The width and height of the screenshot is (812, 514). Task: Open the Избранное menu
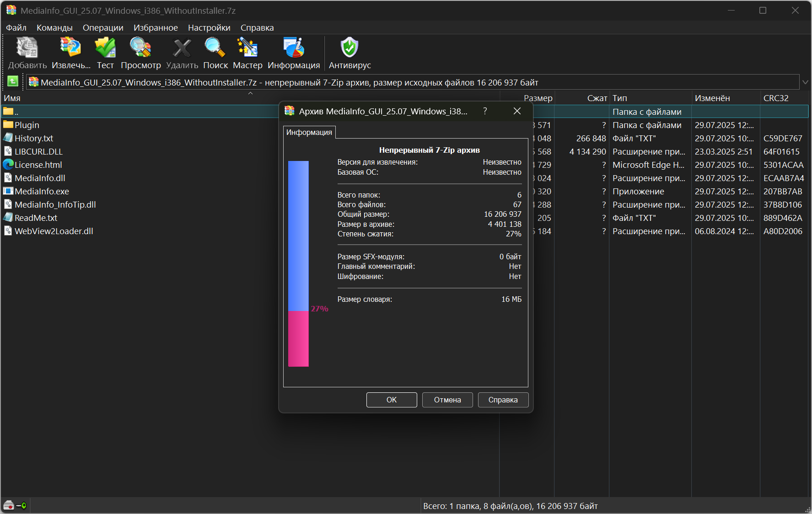156,27
